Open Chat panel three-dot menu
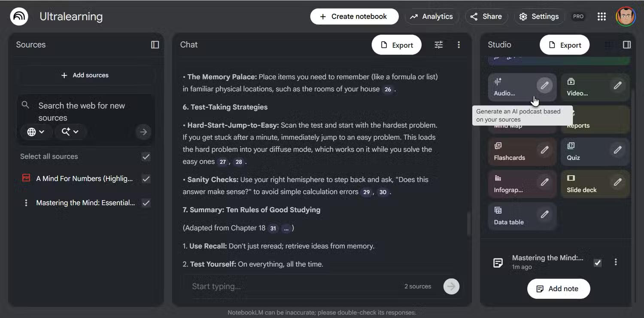The height and width of the screenshot is (318, 644). click(x=459, y=45)
